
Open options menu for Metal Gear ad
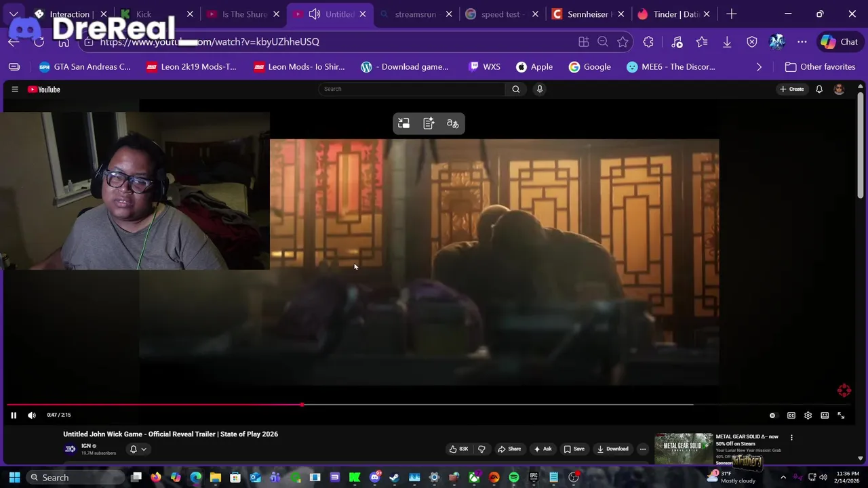pyautogui.click(x=791, y=438)
